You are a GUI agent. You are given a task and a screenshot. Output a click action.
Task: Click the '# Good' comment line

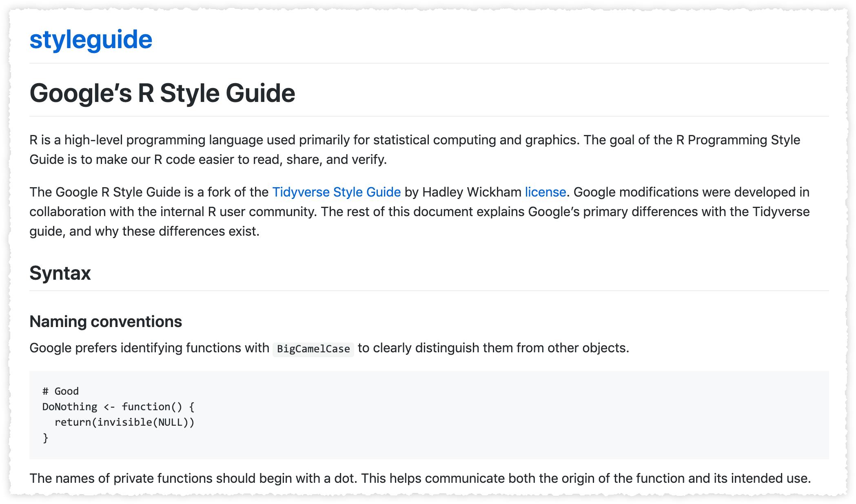60,391
